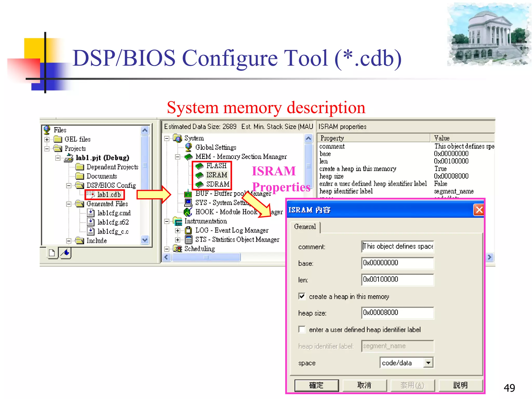Click the Property column header
This screenshot has width=532, height=399.
point(374,138)
